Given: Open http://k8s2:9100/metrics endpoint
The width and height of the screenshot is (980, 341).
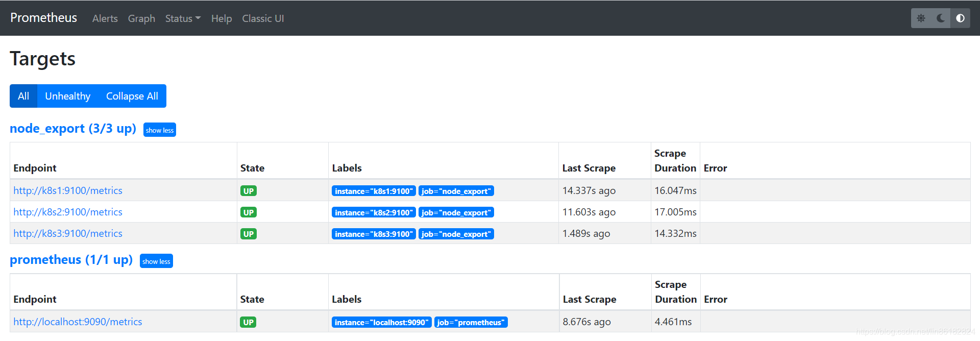Looking at the screenshot, I should tap(68, 212).
